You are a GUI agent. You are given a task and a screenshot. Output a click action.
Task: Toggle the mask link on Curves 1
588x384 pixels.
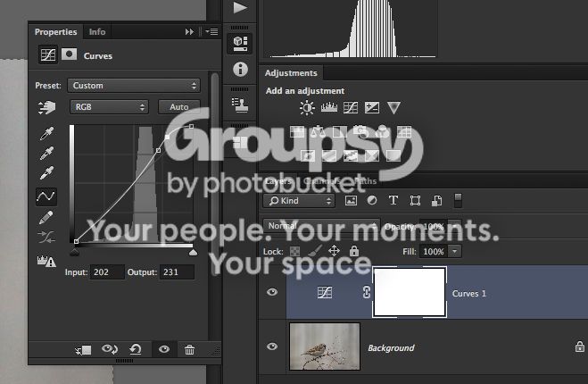click(x=367, y=292)
